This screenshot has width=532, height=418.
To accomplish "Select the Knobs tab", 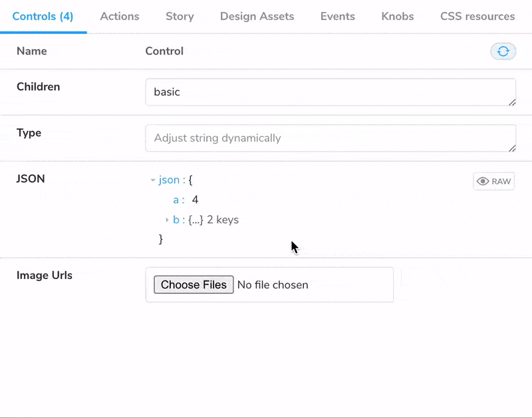I will [x=397, y=16].
